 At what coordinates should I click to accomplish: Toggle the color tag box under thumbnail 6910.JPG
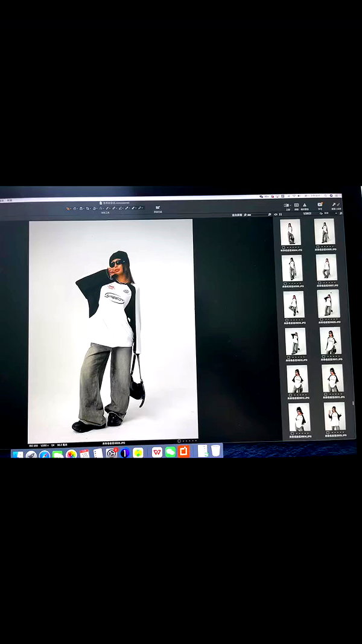tap(288, 357)
